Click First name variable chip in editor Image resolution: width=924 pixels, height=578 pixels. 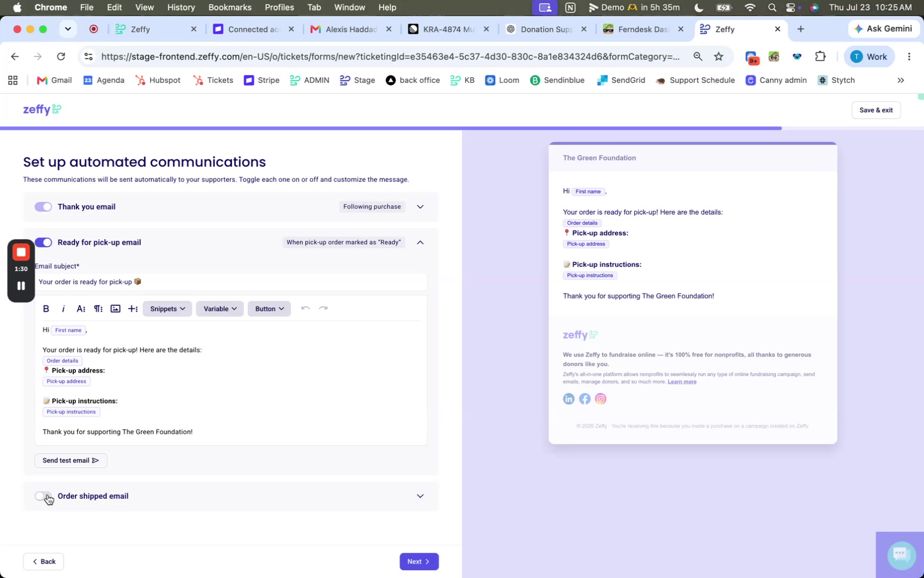coord(68,330)
